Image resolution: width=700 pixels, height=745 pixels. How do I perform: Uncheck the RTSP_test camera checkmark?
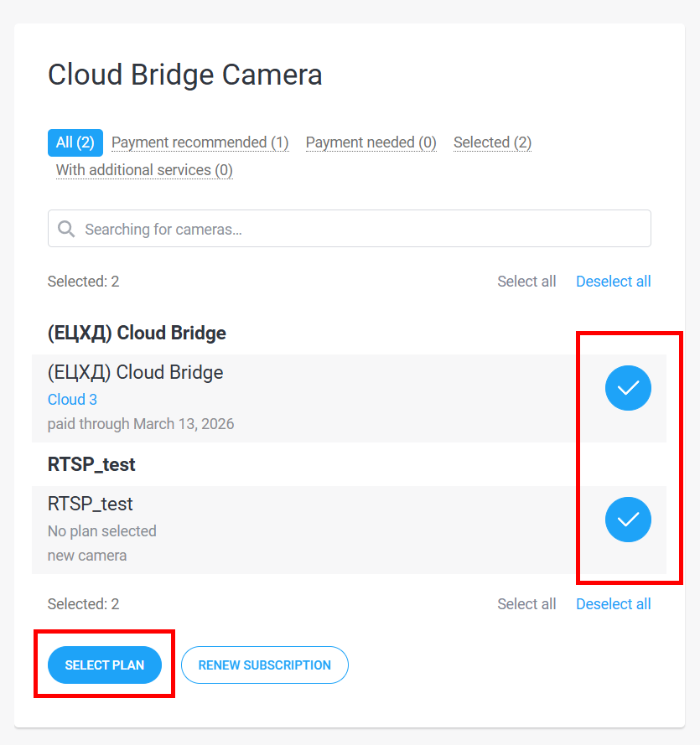tap(628, 520)
